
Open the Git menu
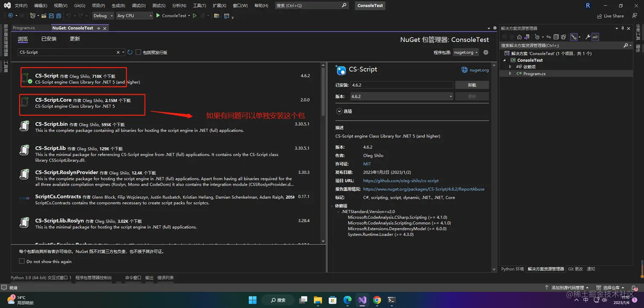80,6
